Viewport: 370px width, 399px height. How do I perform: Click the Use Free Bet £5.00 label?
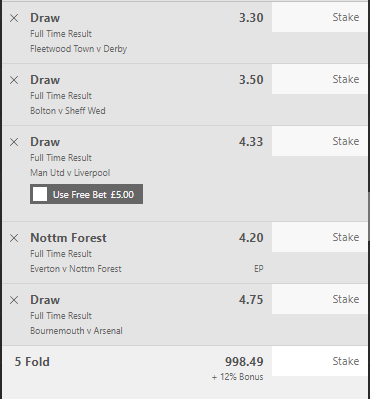93,195
